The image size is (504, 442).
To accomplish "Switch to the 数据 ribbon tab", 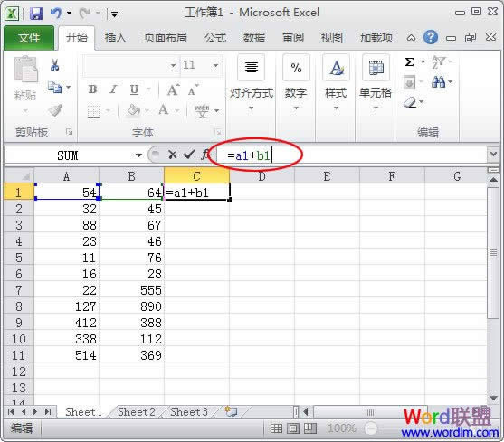I will (x=254, y=38).
